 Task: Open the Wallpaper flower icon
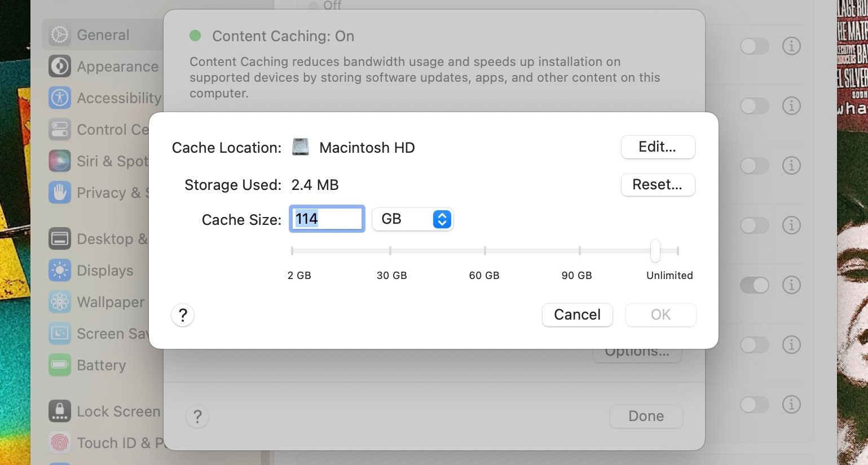point(59,302)
